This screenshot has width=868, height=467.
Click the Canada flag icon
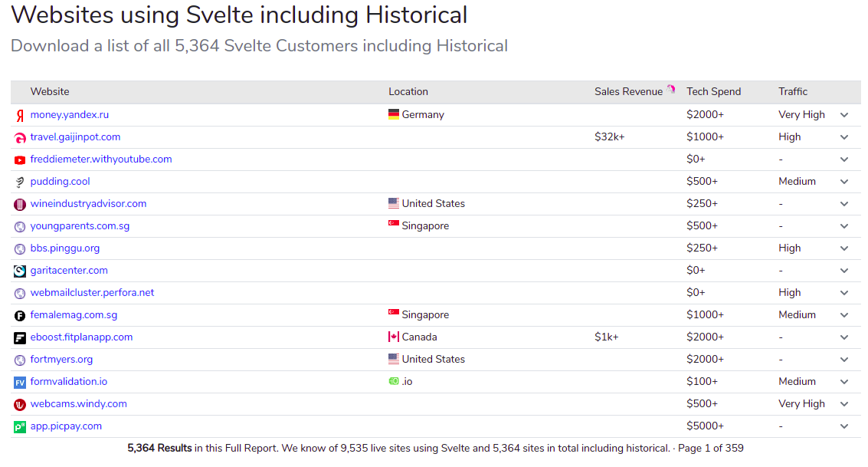point(394,337)
